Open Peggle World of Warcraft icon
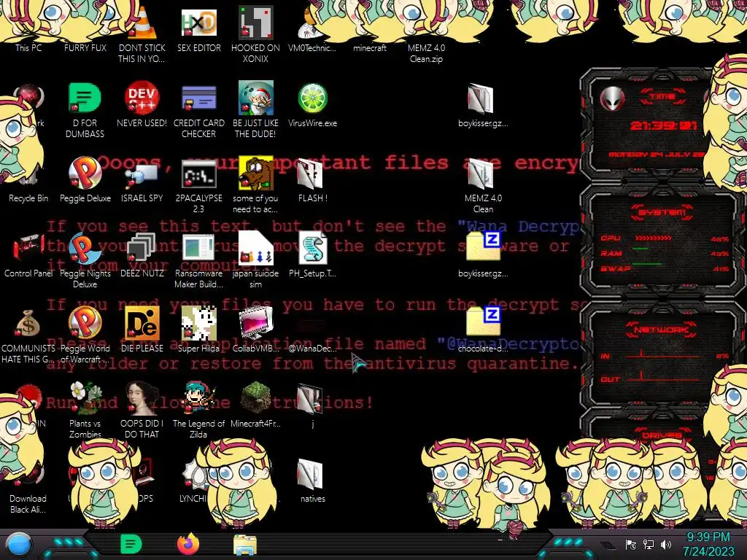 coord(85,322)
